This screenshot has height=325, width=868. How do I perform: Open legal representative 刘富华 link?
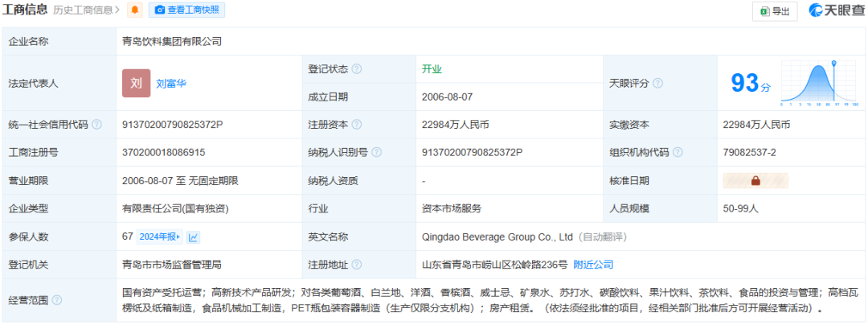click(x=172, y=84)
